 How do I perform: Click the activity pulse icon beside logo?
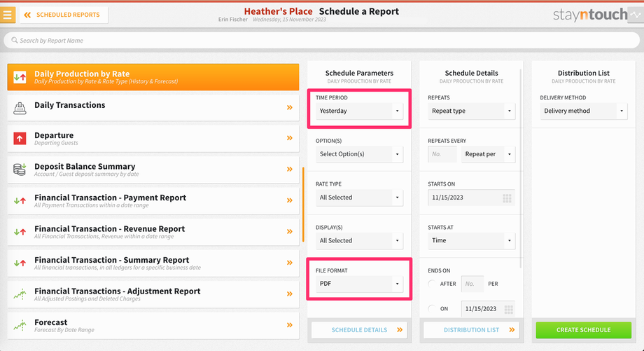coord(636,15)
